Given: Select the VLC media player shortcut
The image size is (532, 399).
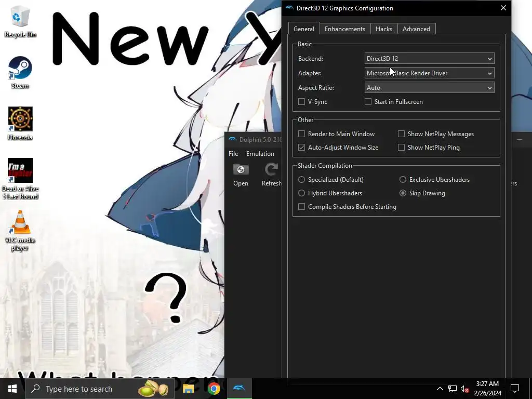Looking at the screenshot, I should (20, 231).
